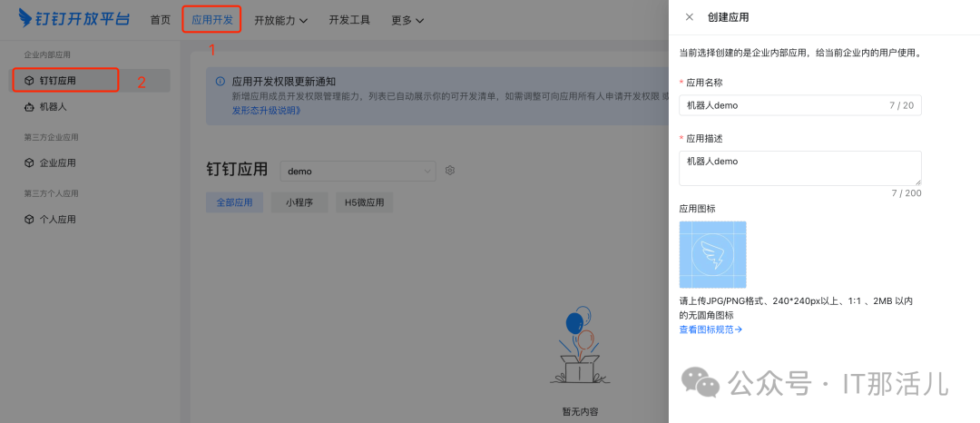The width and height of the screenshot is (980, 423).
Task: Close the 创建应用 panel with X
Action: (690, 17)
